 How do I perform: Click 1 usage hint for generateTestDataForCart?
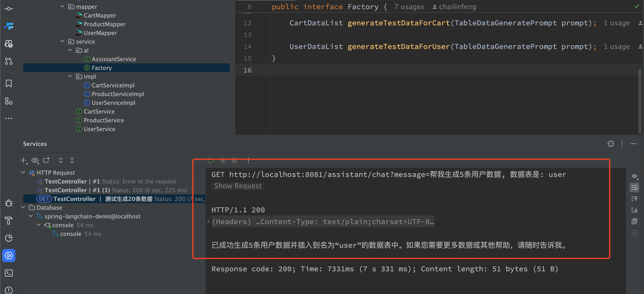(x=616, y=23)
